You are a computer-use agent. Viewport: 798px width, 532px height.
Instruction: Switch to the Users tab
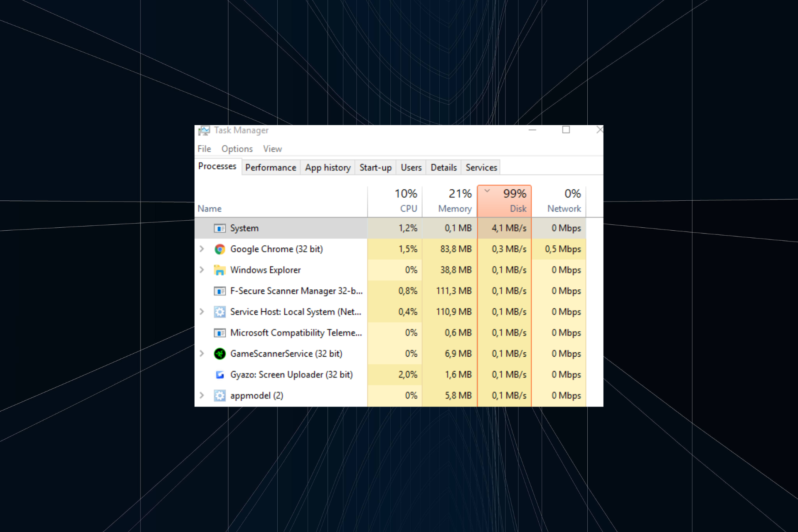point(411,167)
